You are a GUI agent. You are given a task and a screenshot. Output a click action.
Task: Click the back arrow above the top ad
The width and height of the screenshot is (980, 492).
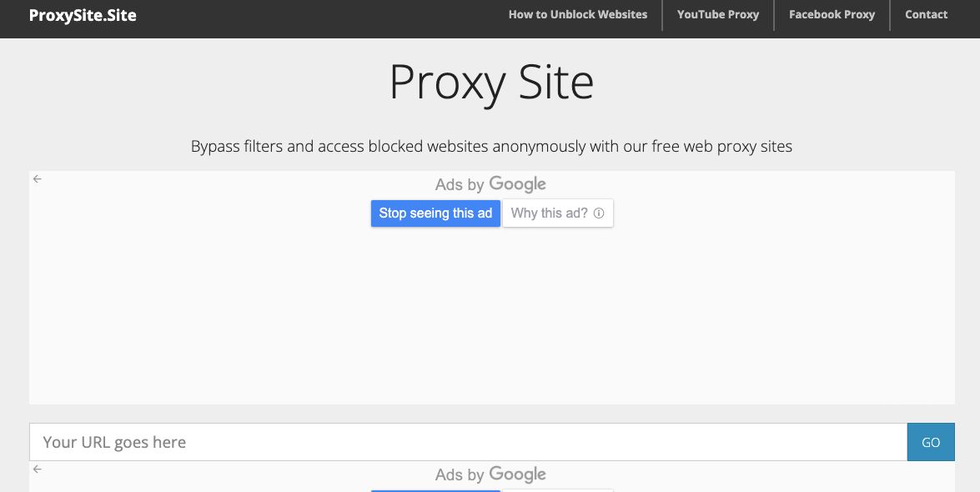click(37, 178)
